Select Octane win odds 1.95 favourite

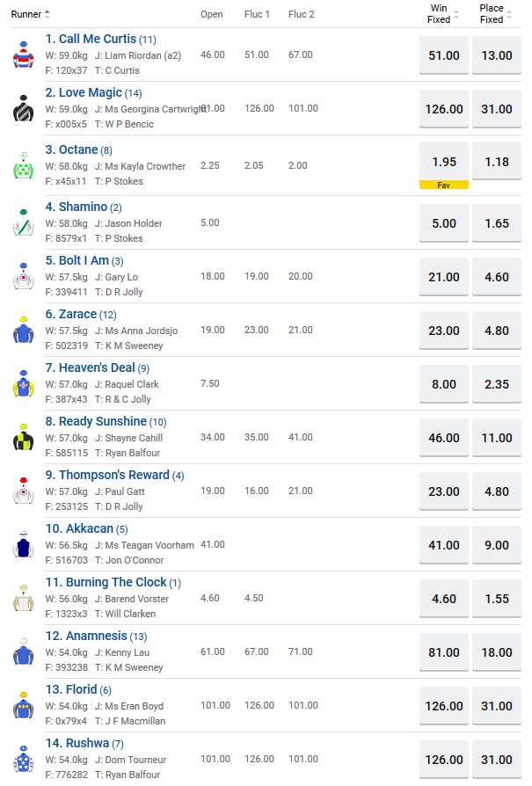point(444,162)
